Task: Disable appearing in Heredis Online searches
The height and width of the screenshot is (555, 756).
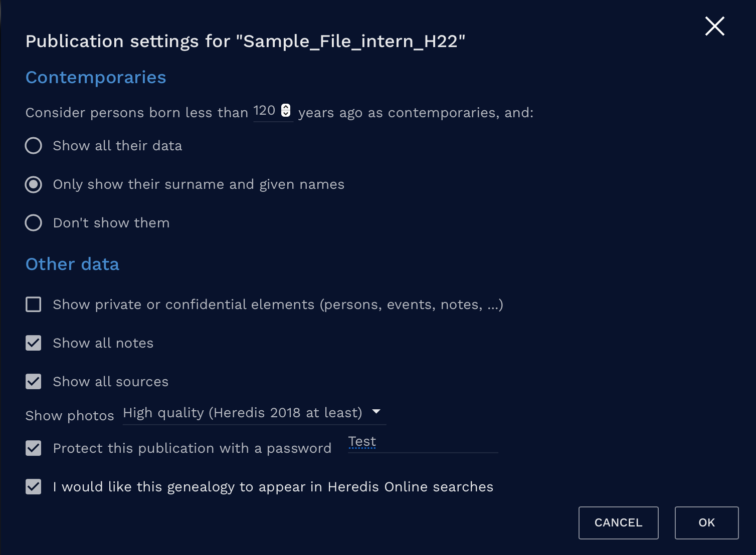Action: [x=33, y=486]
